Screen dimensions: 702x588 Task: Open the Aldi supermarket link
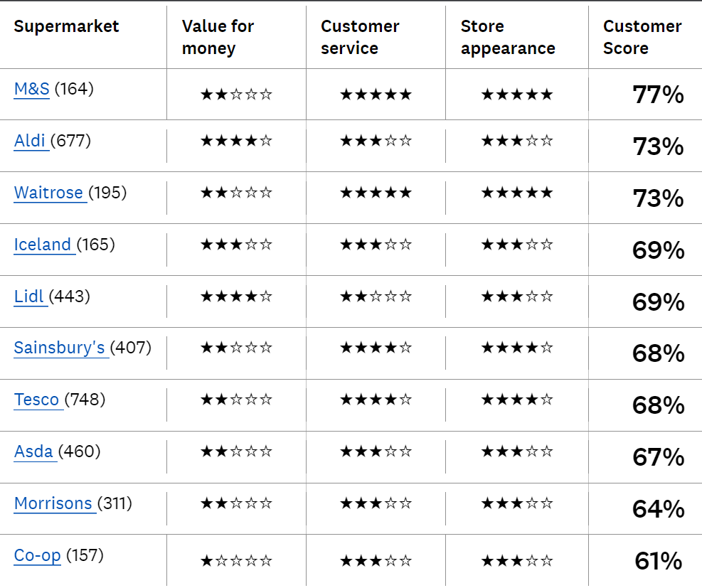click(x=30, y=141)
